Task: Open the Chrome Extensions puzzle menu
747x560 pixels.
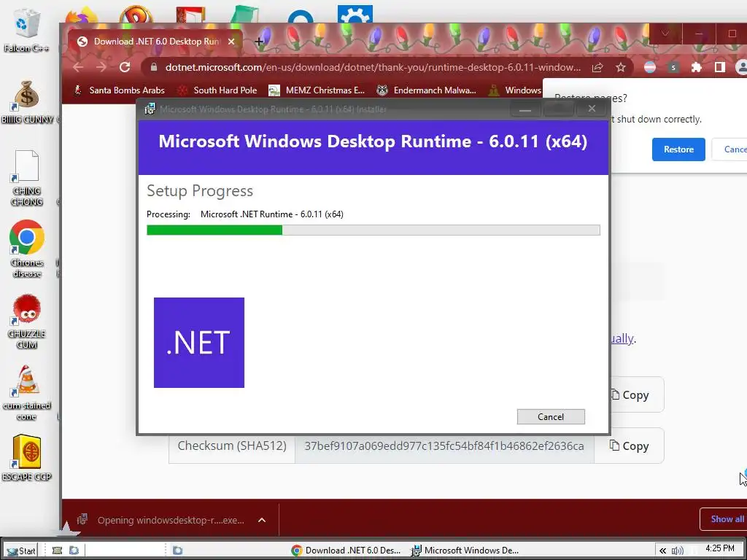Action: click(697, 67)
